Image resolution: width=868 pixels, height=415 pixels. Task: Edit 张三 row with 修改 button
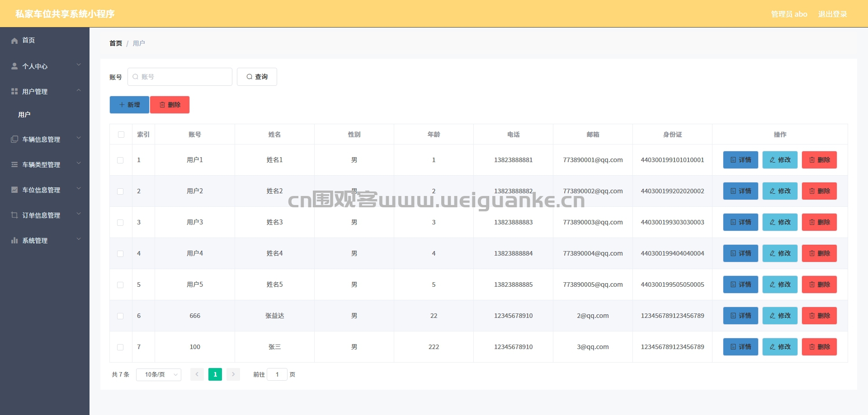(x=780, y=347)
